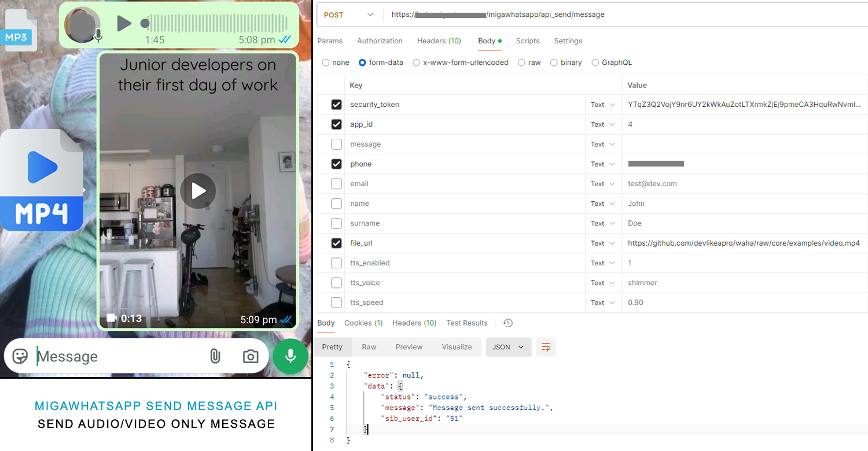Play the voice message audio

124,23
